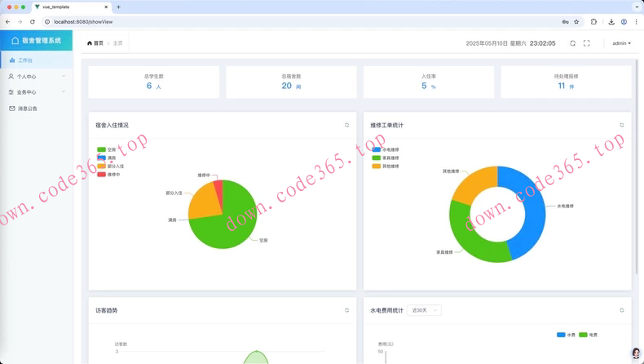
Task: Refresh the 宿舍入住情况 chart card
Action: 346,126
